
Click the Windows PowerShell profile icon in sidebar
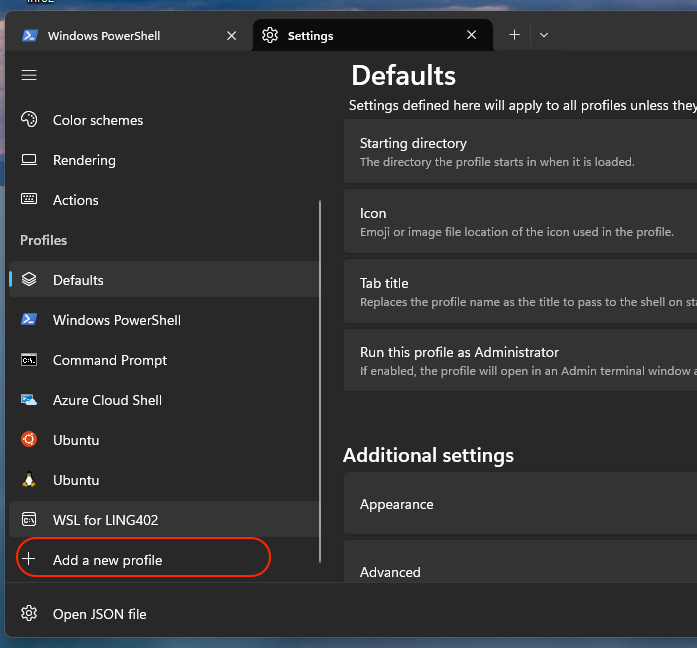click(29, 319)
